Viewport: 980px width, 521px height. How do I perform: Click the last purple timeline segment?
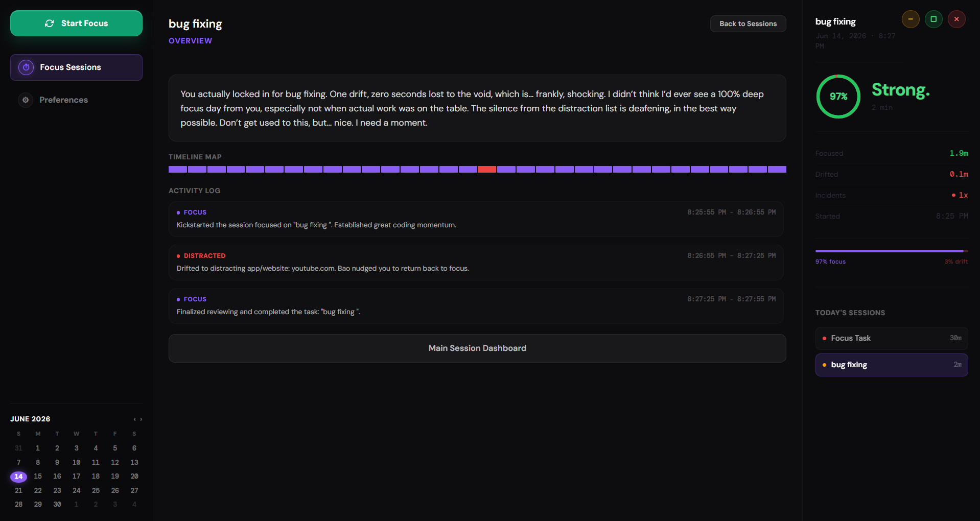(777, 169)
